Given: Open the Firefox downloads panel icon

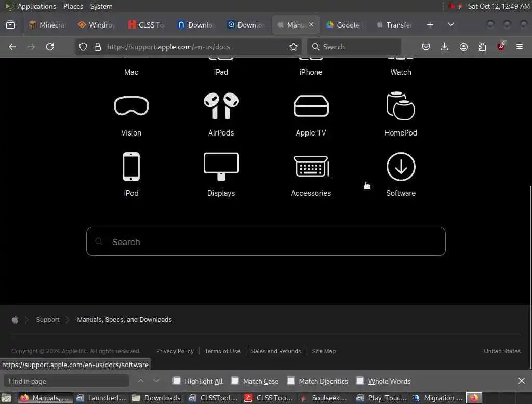Looking at the screenshot, I should (x=445, y=47).
